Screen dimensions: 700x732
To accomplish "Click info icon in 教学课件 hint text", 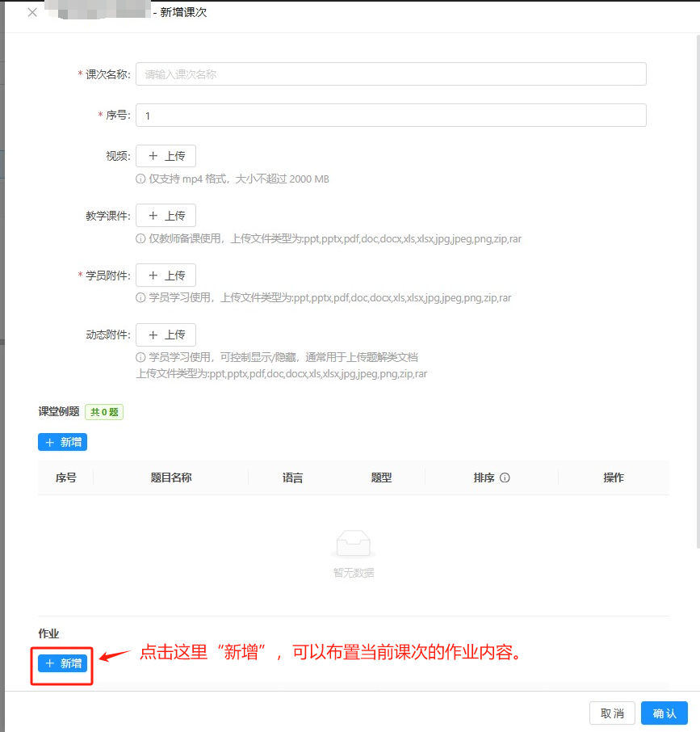I will click(x=140, y=239).
